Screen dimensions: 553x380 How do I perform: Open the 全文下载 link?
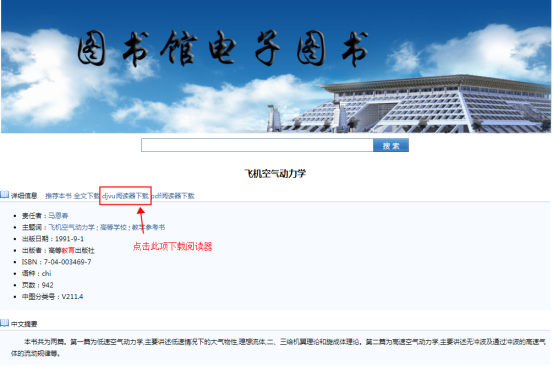point(86,196)
